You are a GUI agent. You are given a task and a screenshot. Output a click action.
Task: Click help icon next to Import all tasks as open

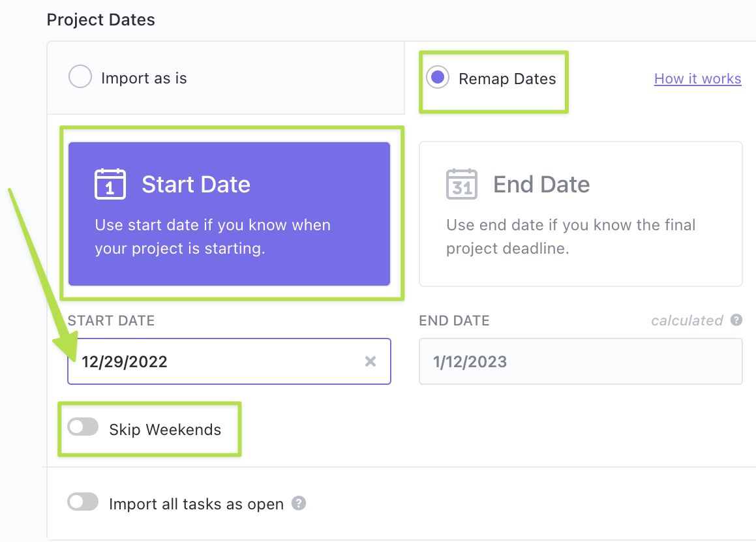(299, 504)
